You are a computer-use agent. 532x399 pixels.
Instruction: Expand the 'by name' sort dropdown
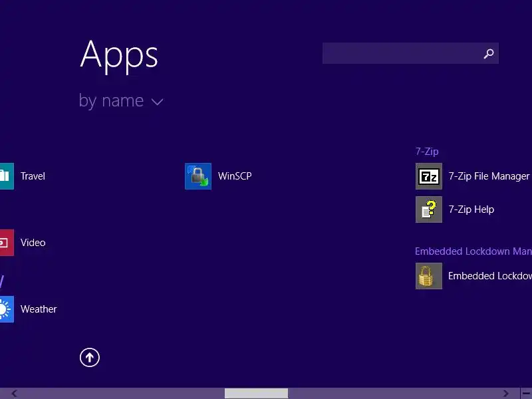(121, 101)
